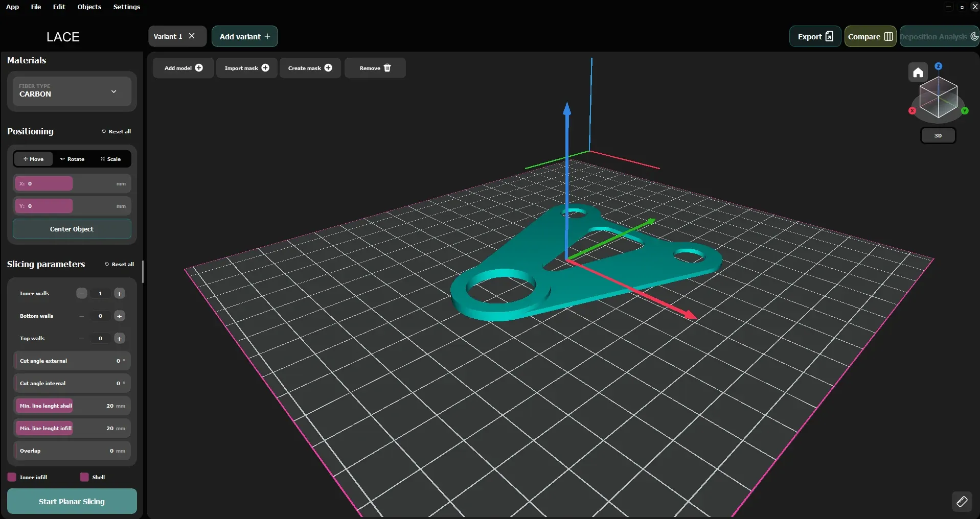Select the Move positioning mode
Screen dimensions: 980x519
(x=33, y=159)
